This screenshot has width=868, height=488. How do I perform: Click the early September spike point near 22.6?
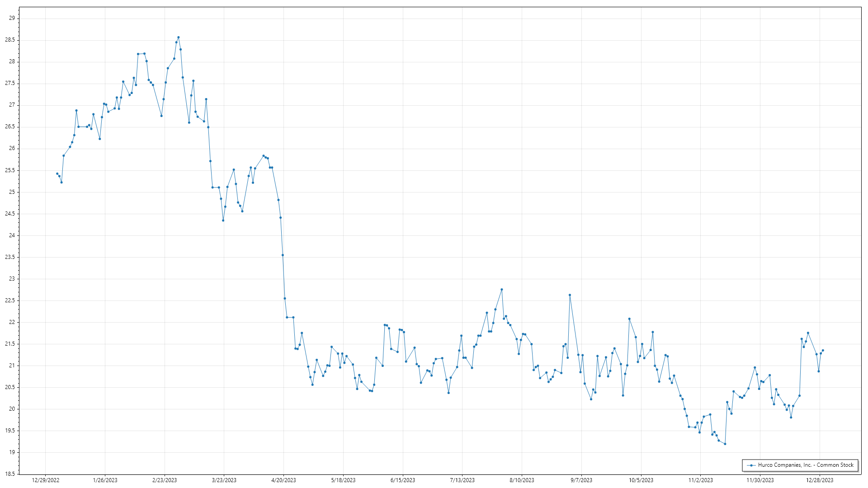point(570,295)
